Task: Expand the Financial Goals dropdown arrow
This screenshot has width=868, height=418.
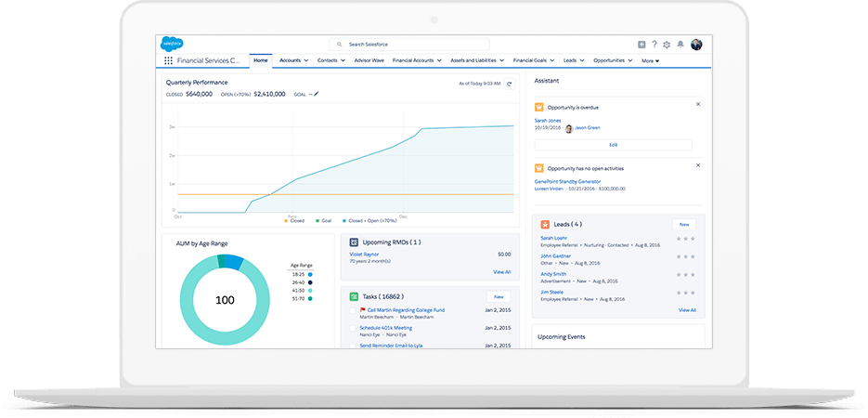Action: click(x=553, y=60)
